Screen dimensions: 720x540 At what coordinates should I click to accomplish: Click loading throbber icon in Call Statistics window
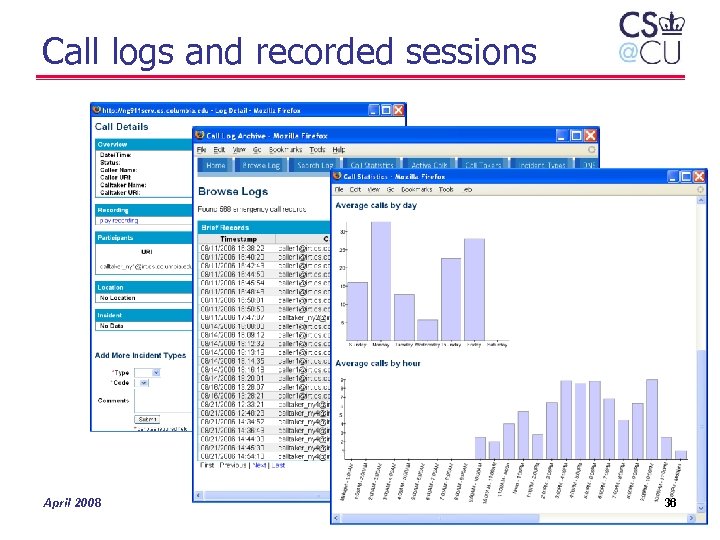[700, 189]
